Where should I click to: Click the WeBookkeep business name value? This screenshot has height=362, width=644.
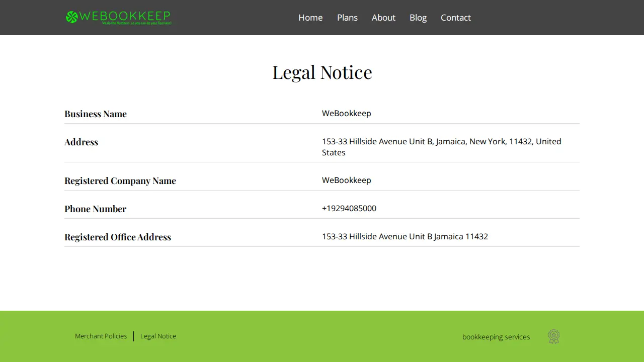[347, 113]
